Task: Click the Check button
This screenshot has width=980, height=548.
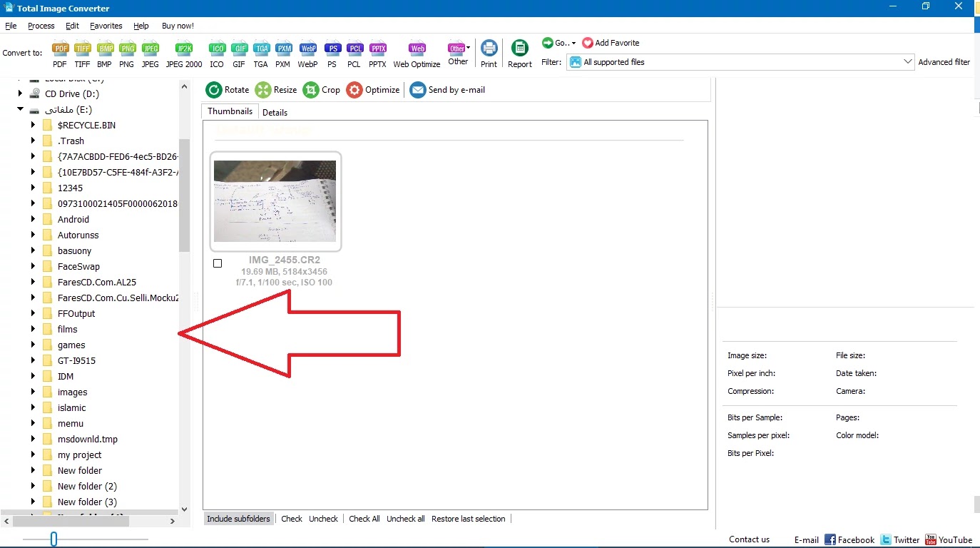Action: [292, 519]
